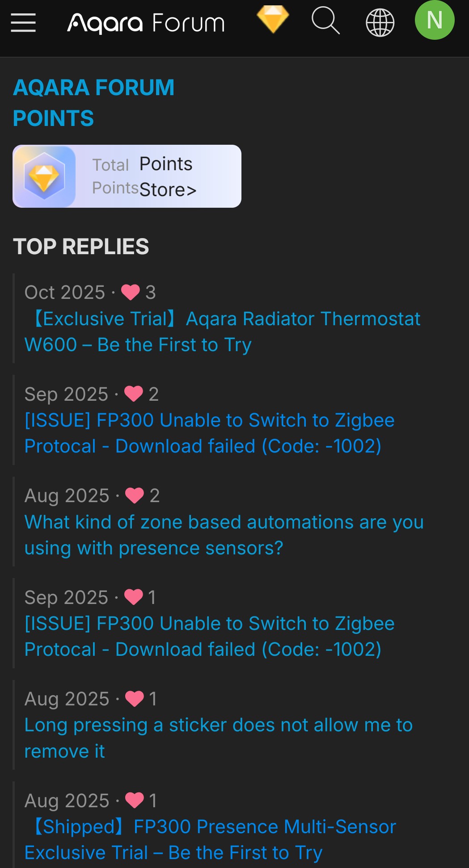Open the search magnifier icon
469x868 pixels.
click(325, 21)
